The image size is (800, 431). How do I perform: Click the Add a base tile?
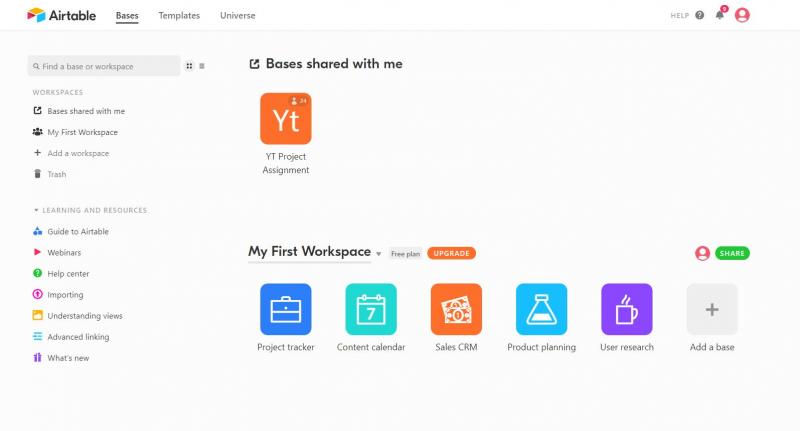712,309
